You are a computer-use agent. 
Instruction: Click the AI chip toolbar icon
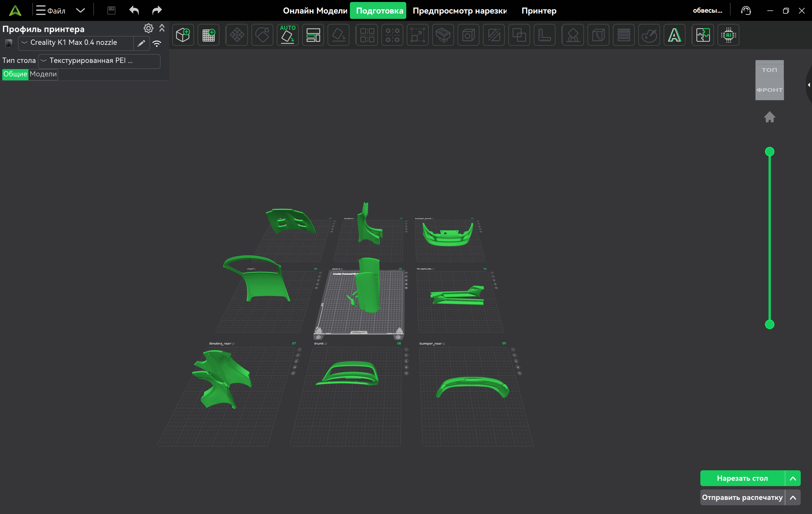(728, 35)
